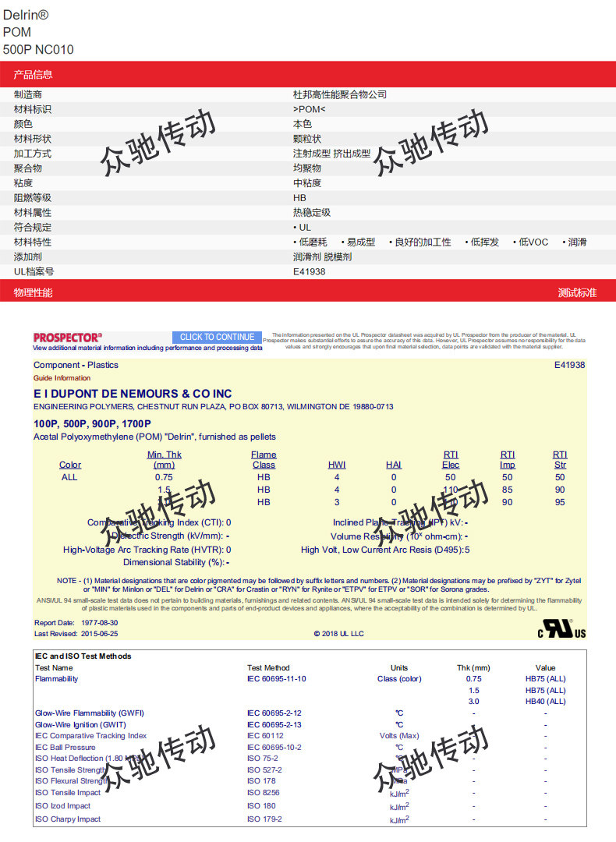
Task: Click the Flammability test name
Action: 56,679
